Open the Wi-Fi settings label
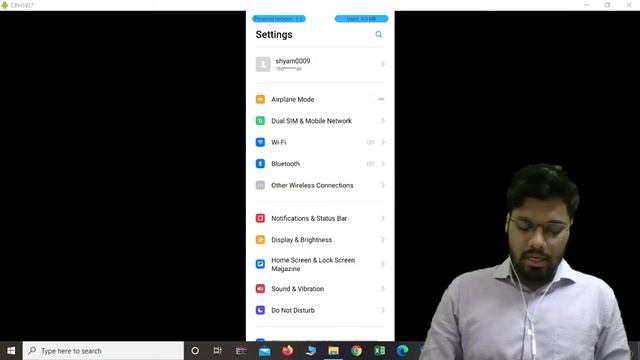The width and height of the screenshot is (640, 360). click(x=279, y=142)
